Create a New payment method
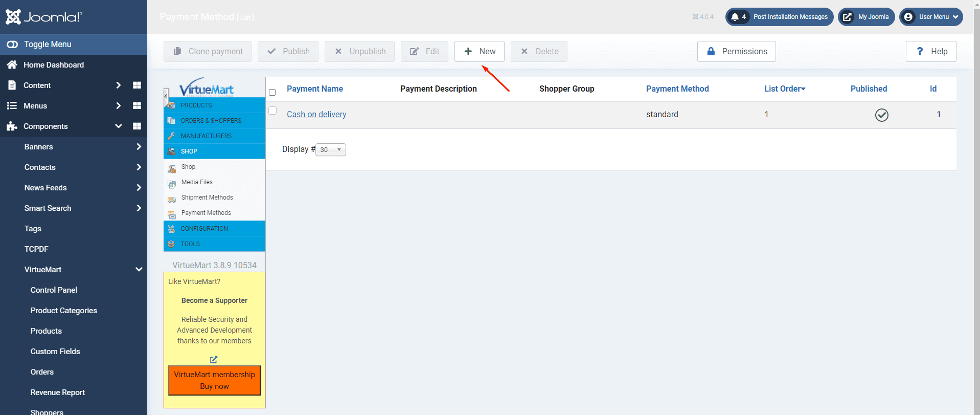This screenshot has width=980, height=415. pyautogui.click(x=480, y=52)
